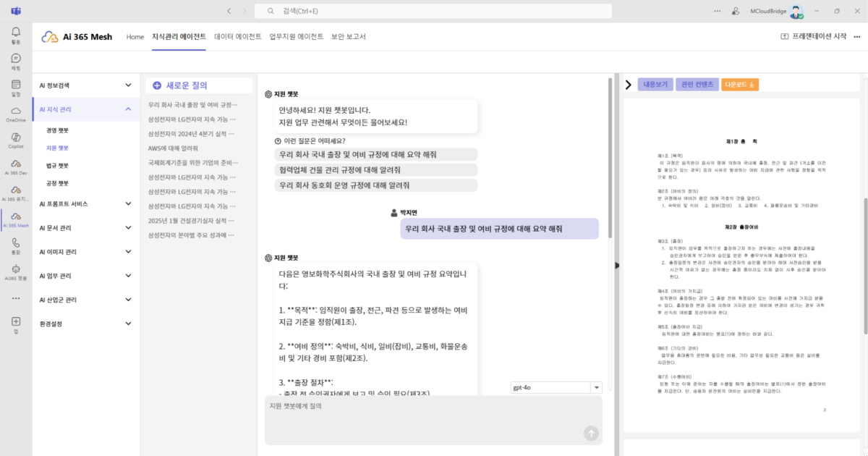
Task: Select the 지식관리 에이전트 tab
Action: (179, 37)
